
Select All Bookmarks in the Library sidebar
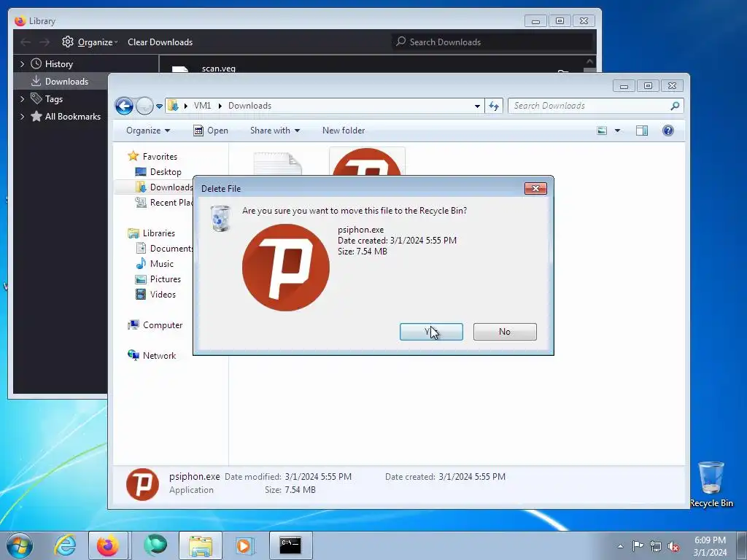point(66,117)
